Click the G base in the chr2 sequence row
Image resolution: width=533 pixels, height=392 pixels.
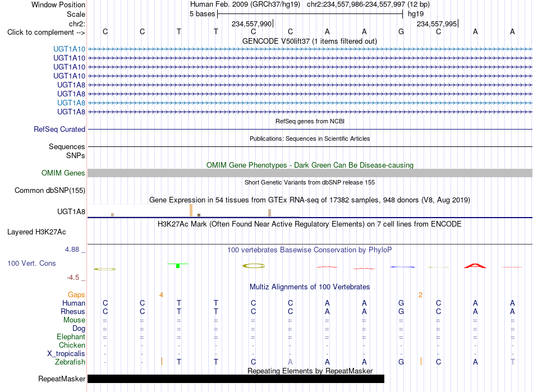pos(401,31)
